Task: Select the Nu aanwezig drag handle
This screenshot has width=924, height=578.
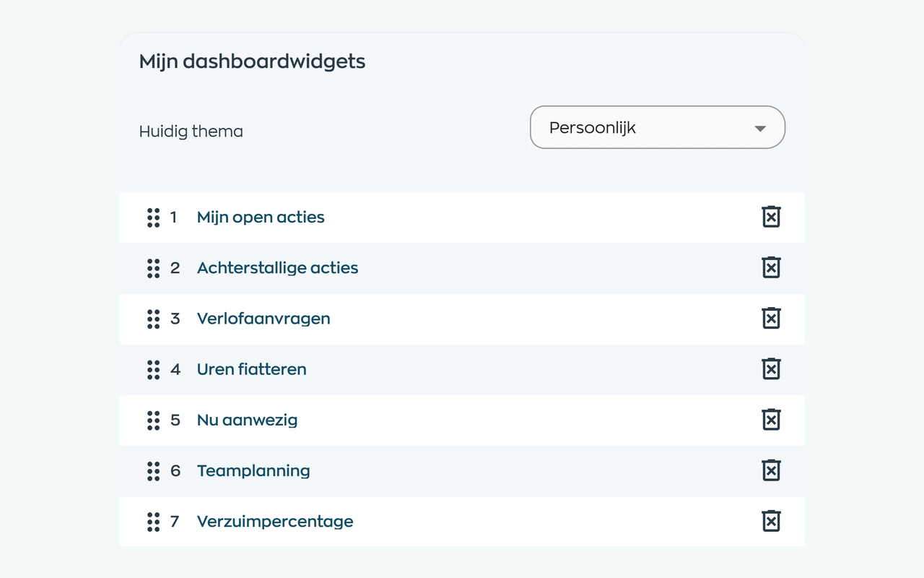Action: pos(153,420)
